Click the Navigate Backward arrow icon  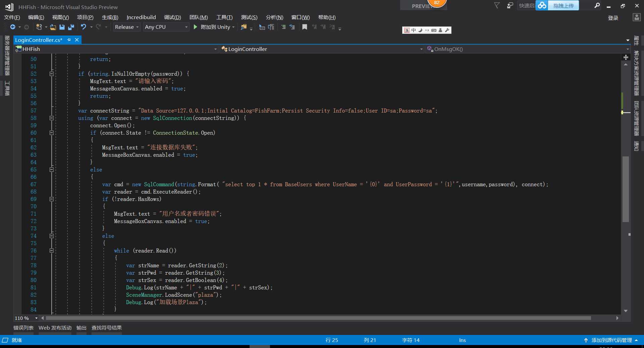click(13, 27)
